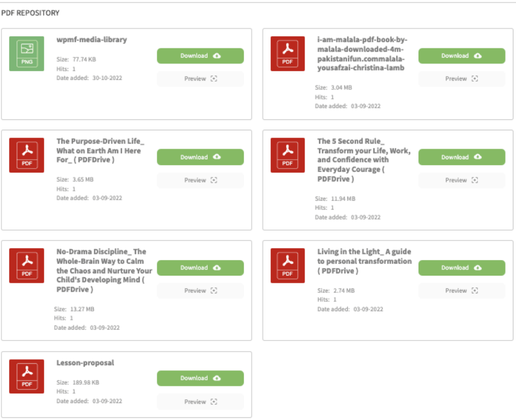Click the PDF icon for Lesson-proposal
This screenshot has width=516, height=420.
pos(27,376)
